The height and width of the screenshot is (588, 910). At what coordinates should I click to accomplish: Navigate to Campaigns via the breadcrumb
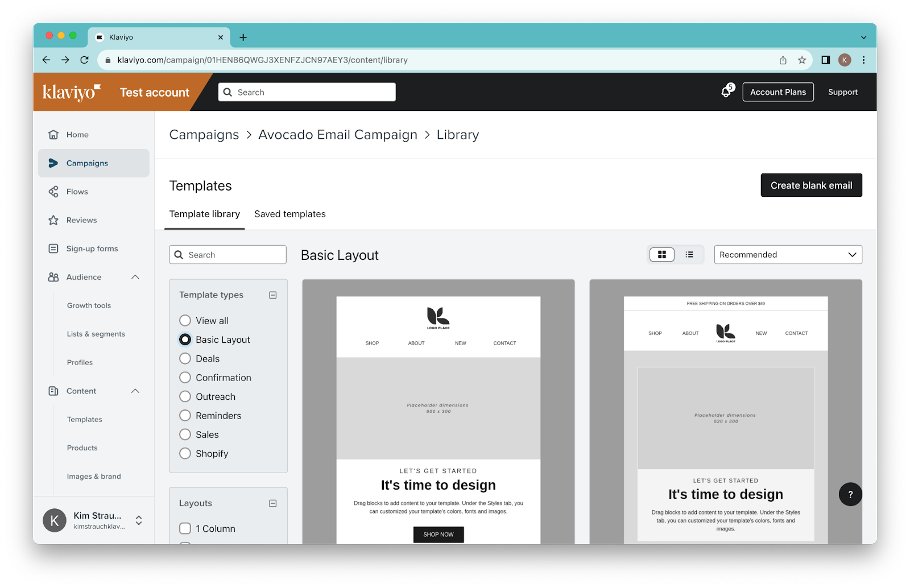pos(204,135)
